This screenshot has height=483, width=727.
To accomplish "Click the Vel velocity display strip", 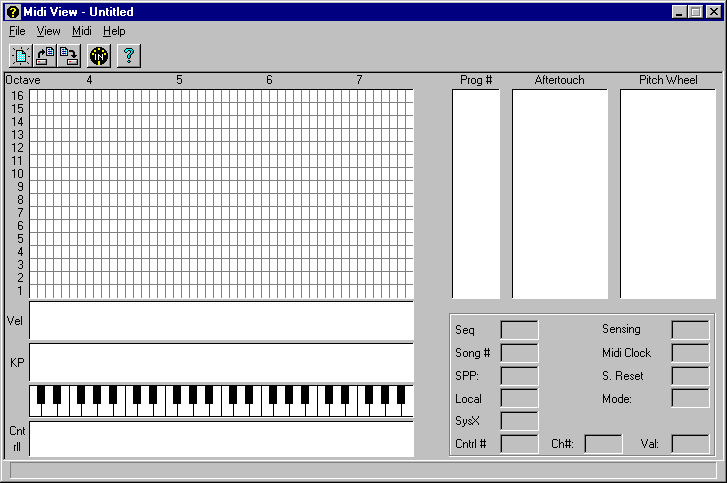I will (221, 321).
